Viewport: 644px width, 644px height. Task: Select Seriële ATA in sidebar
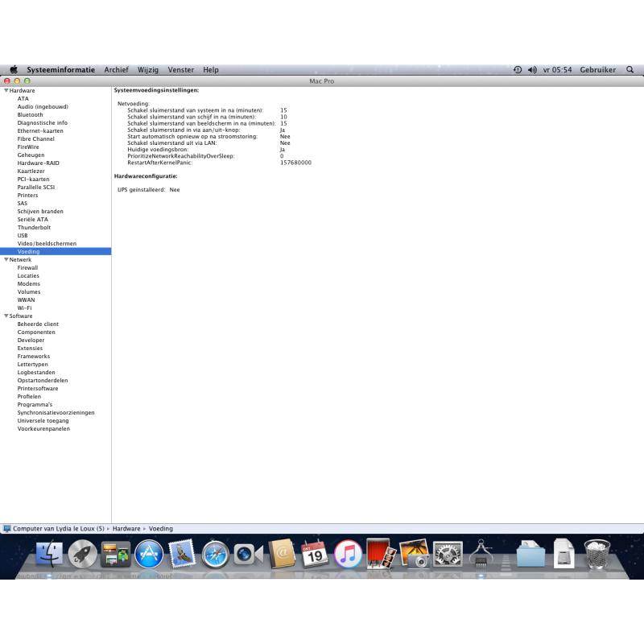click(33, 219)
